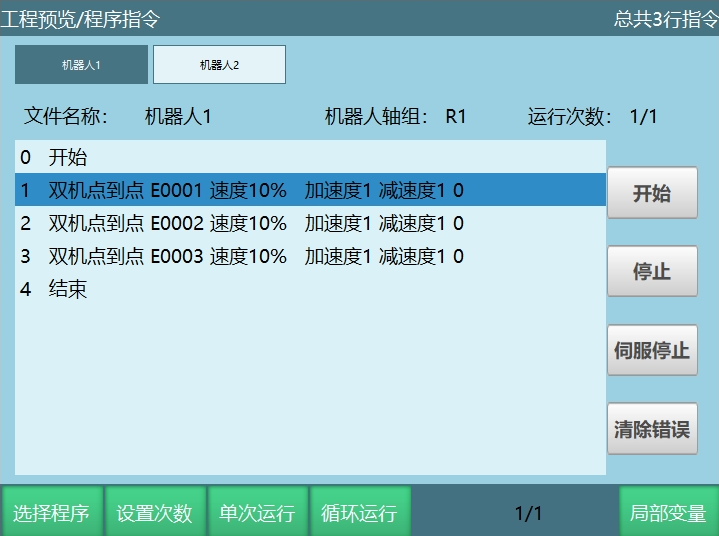Switch to the 机器人2 tab

coord(219,65)
